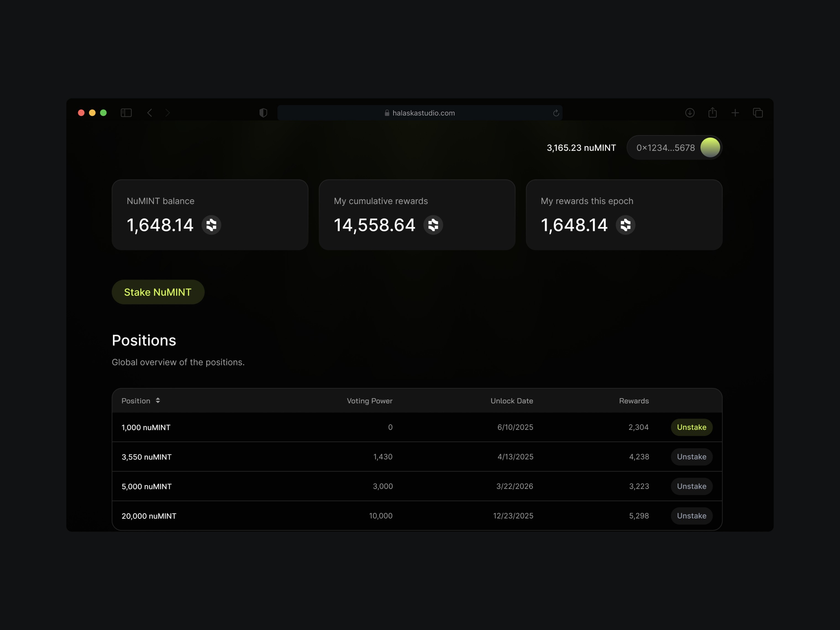The image size is (840, 630).
Task: Unstake the 20,000 nuMINT position
Action: (x=691, y=516)
